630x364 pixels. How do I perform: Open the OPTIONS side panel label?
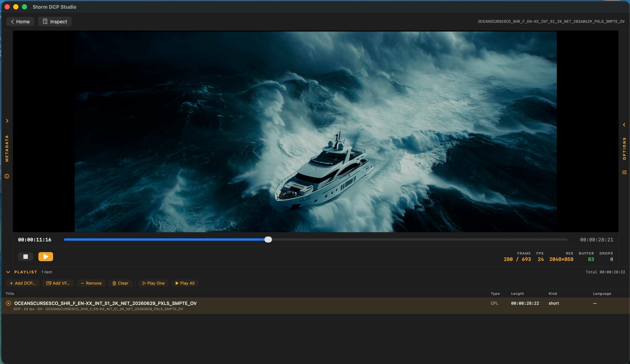coord(624,149)
